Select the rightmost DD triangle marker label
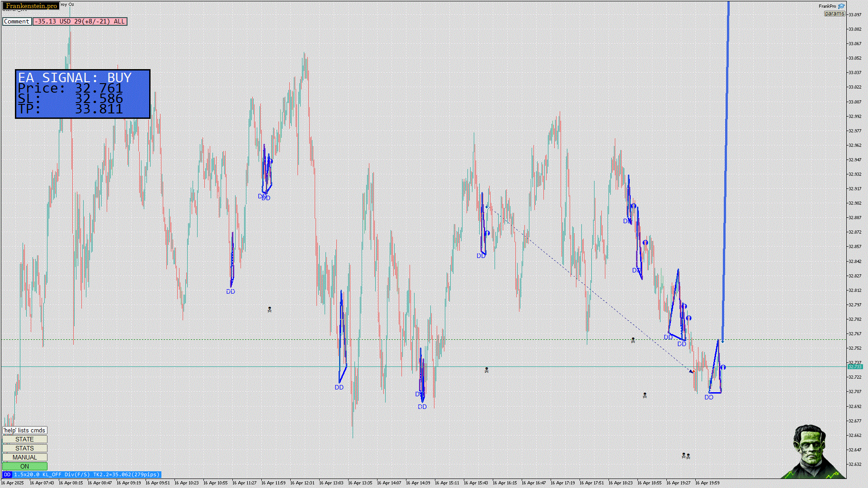 (x=709, y=397)
